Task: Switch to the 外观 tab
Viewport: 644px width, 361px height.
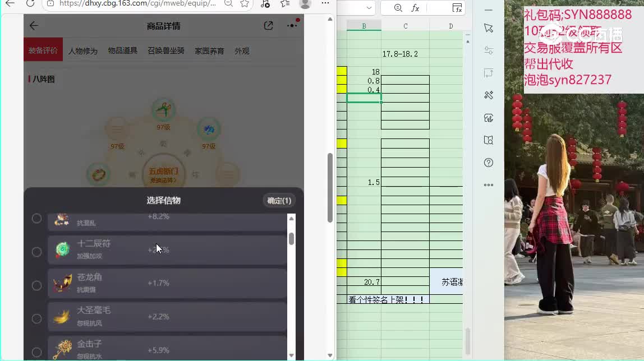Action: point(242,51)
